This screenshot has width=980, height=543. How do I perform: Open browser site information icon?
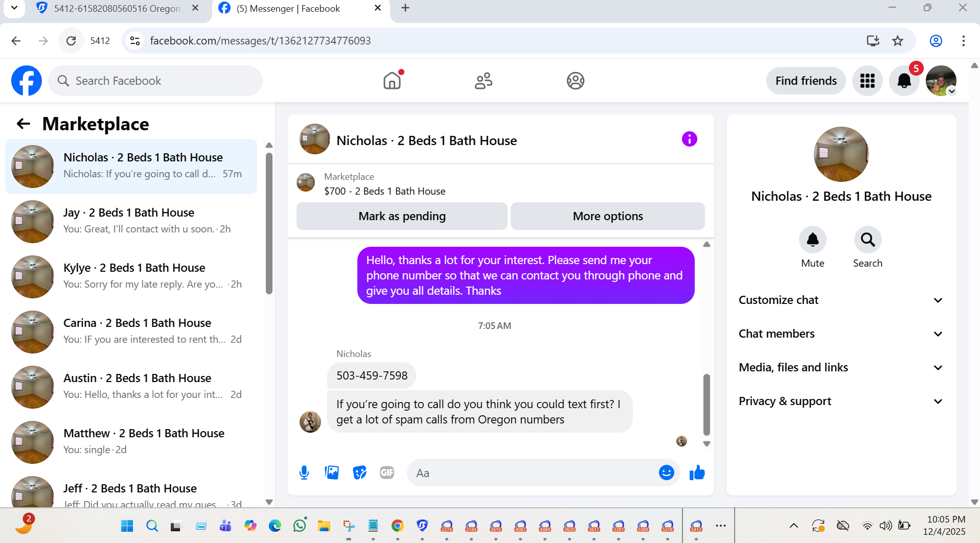point(135,41)
